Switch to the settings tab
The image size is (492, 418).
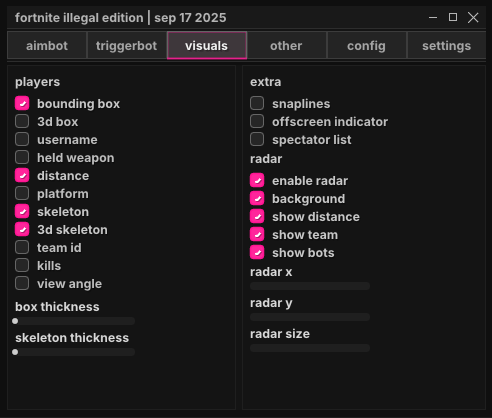447,46
